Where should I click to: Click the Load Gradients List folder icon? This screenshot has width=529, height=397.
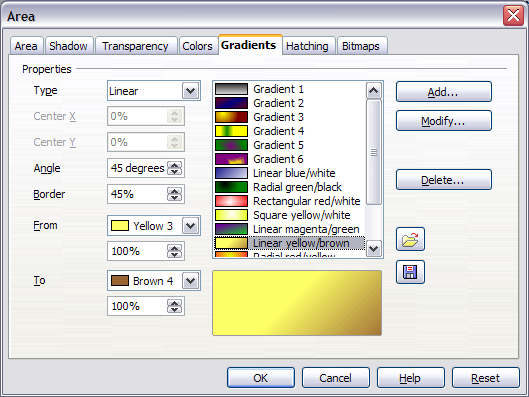click(410, 239)
